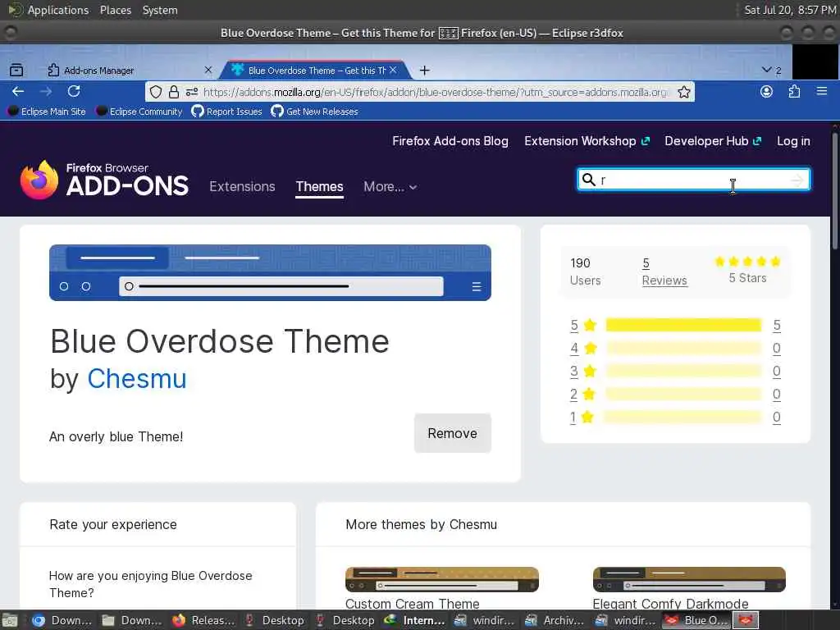Close the Blue Overdose Theme tab
The height and width of the screenshot is (630, 840).
(x=393, y=71)
